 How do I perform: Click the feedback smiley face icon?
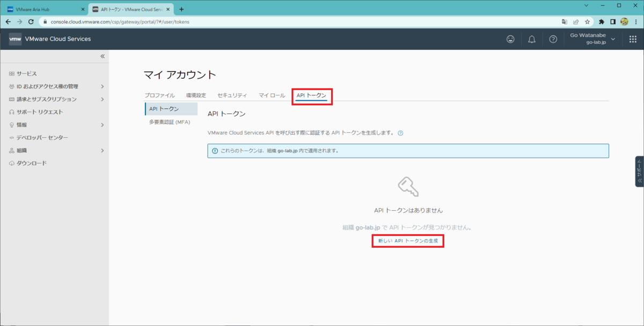pyautogui.click(x=510, y=39)
